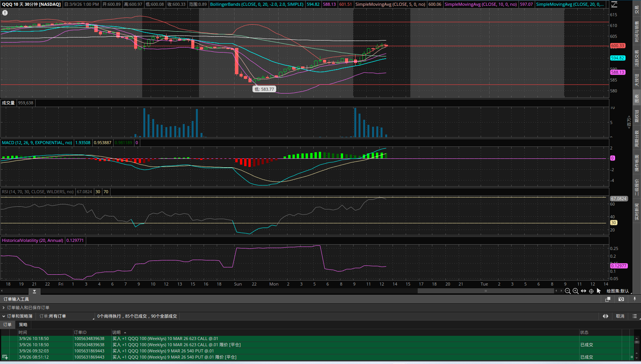This screenshot has height=364, width=641.
Task: Click the magenta 588.13 price bubble
Action: (x=618, y=72)
